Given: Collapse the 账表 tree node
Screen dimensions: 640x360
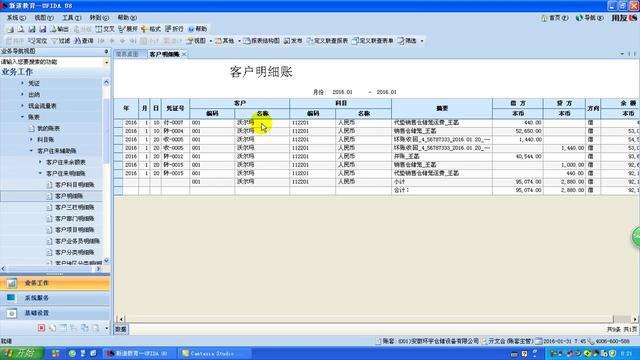Looking at the screenshot, I should [22, 117].
